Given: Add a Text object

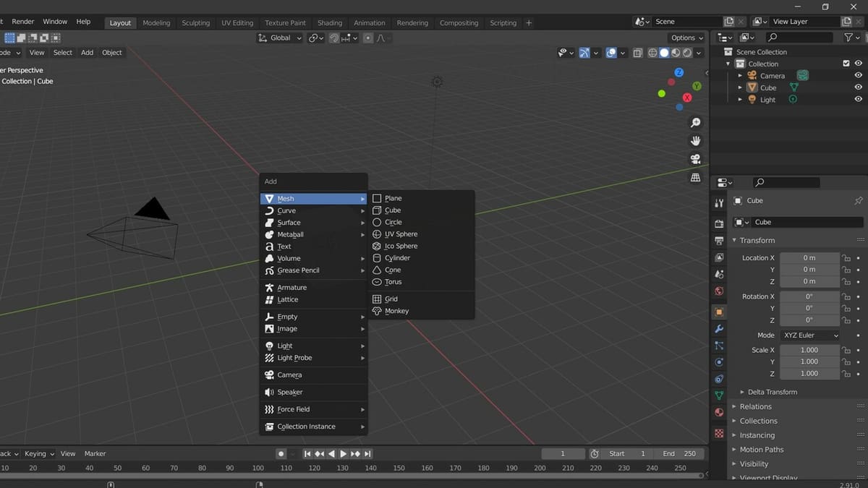Looking at the screenshot, I should 314,247.
